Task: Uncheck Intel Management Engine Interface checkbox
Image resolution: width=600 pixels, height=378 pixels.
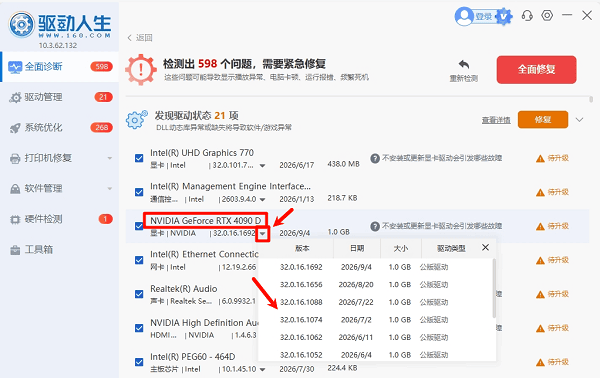Action: [139, 192]
